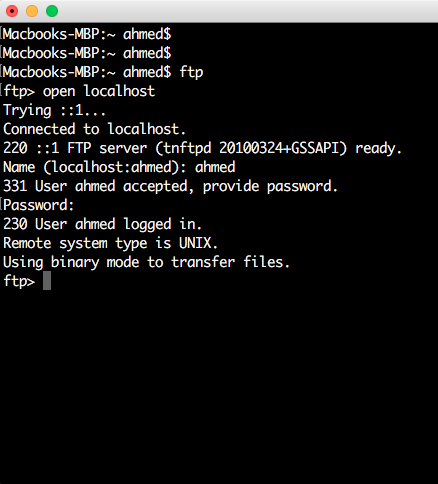The height and width of the screenshot is (484, 438).
Task: Minimize the terminal using yellow button
Action: pyautogui.click(x=32, y=11)
